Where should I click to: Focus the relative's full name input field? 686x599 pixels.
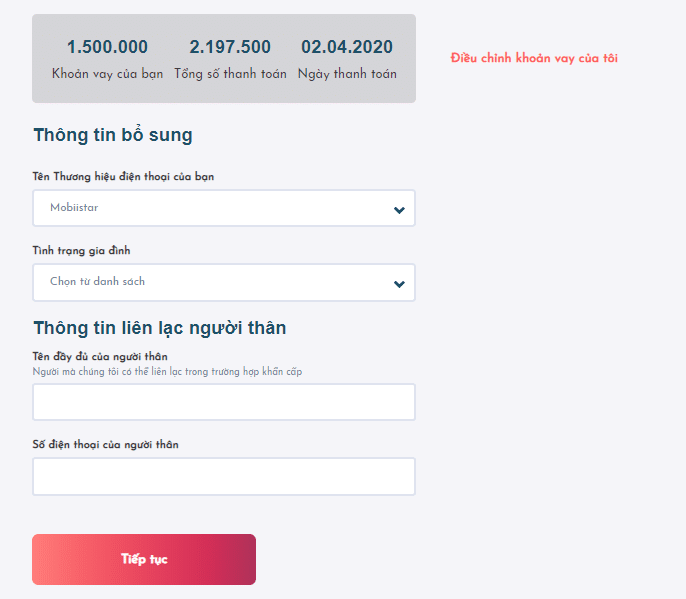(223, 402)
